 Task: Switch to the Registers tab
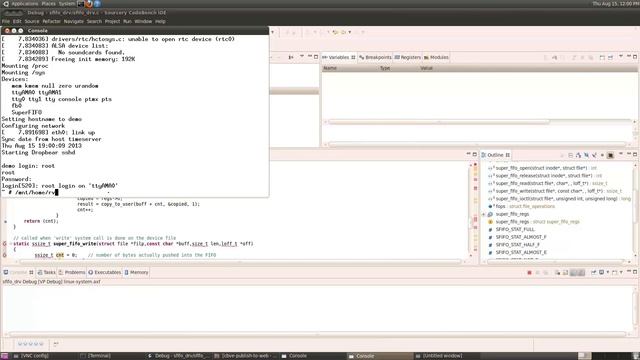[407, 58]
